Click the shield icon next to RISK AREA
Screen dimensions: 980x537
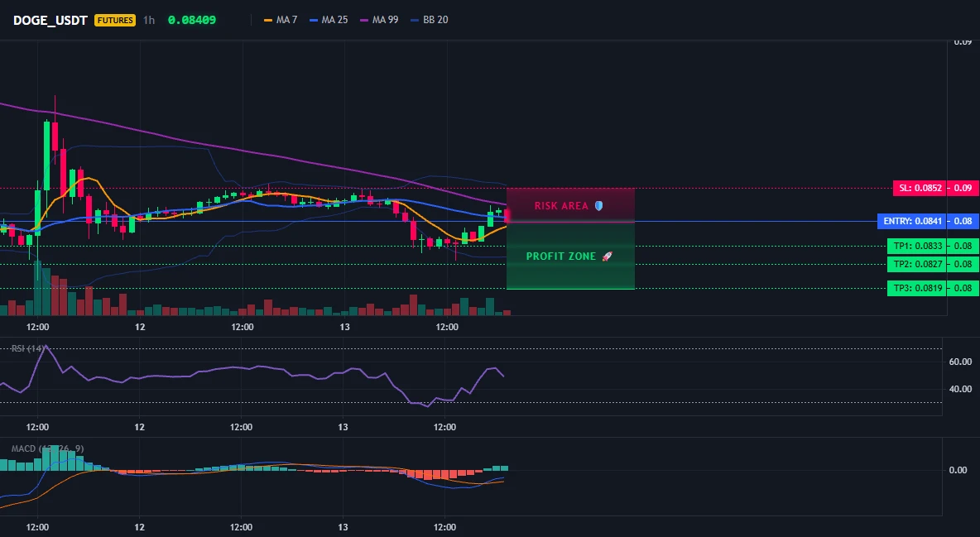[x=598, y=206]
